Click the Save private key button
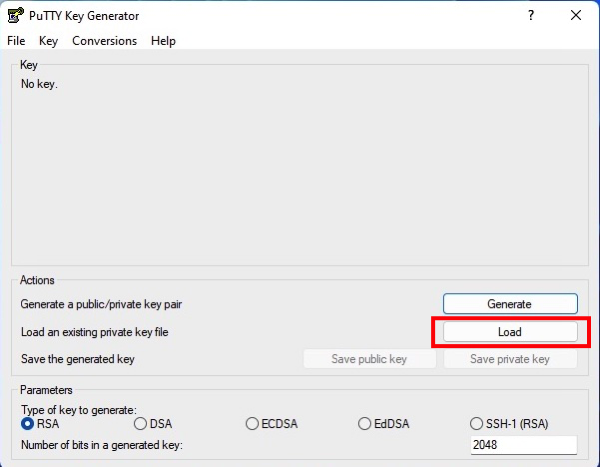The width and height of the screenshot is (600, 467). click(510, 359)
